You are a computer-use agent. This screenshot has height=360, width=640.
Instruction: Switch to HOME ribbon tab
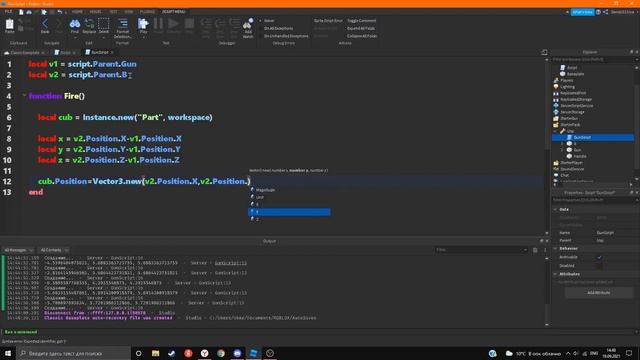77,12
